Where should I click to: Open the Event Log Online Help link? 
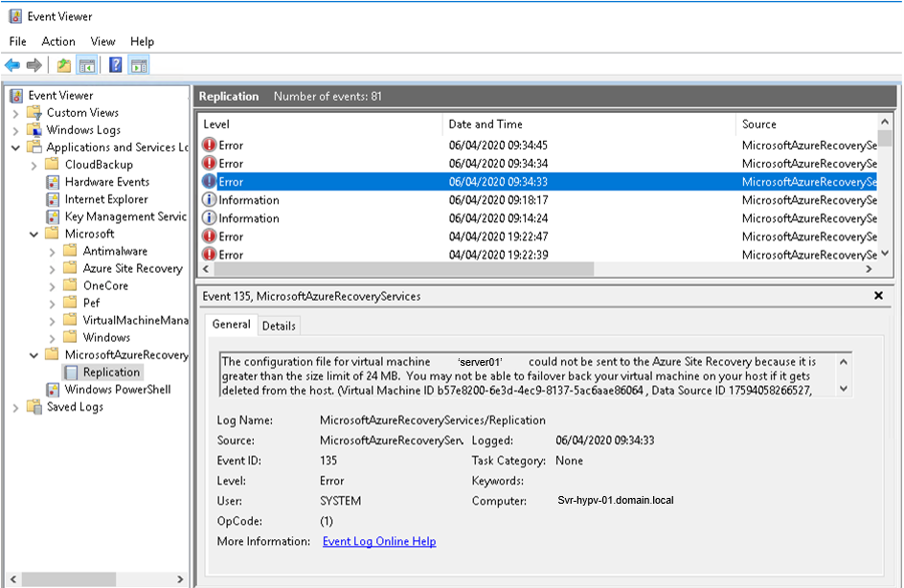(x=379, y=541)
